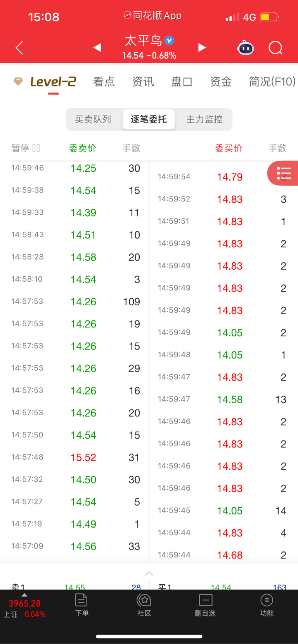This screenshot has width=298, height=644.
Task: Tap the Level-2 diamond icon
Action: point(18,81)
